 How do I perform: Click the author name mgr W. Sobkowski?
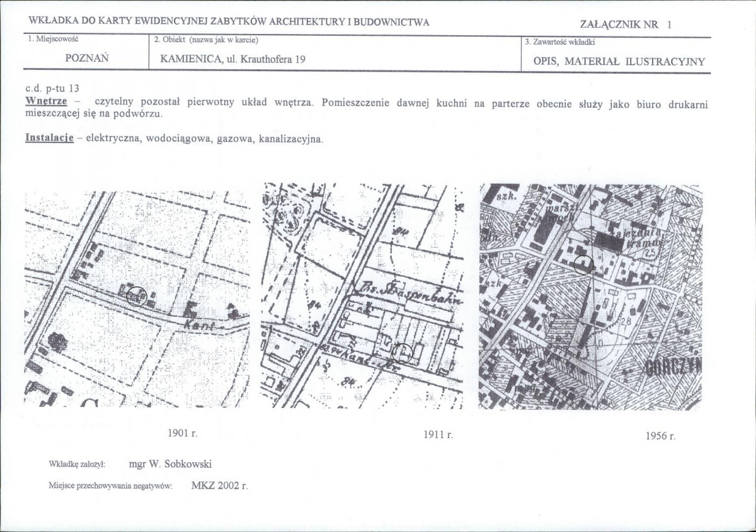(170, 465)
